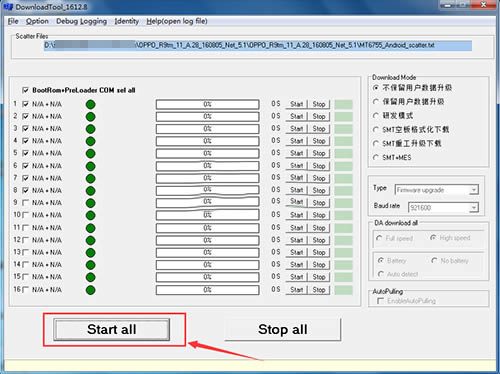Click the Stop all button
This screenshot has width=500, height=374.
[283, 329]
